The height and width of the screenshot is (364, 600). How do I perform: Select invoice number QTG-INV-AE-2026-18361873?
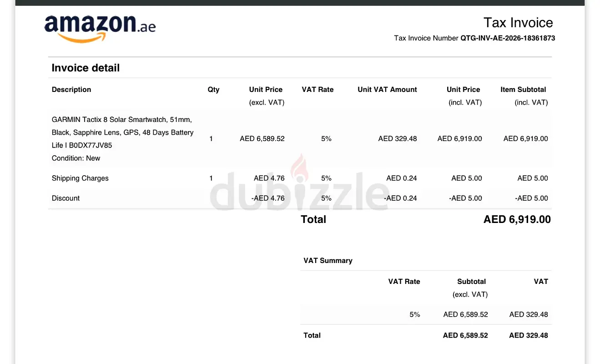pyautogui.click(x=508, y=38)
